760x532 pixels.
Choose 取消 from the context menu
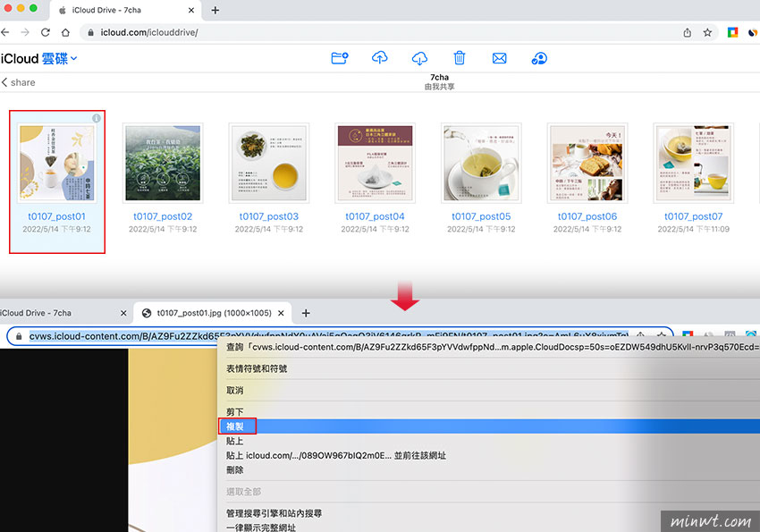click(488, 391)
